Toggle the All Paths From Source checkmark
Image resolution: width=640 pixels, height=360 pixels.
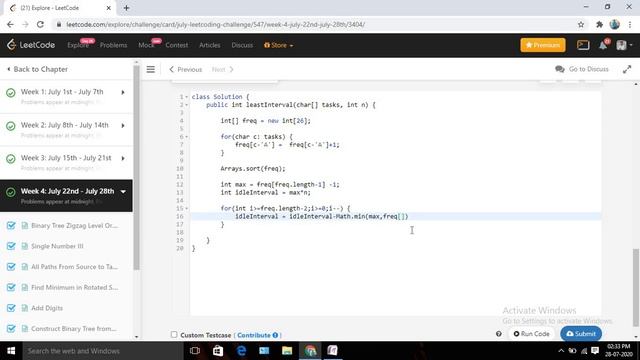pyautogui.click(x=11, y=267)
